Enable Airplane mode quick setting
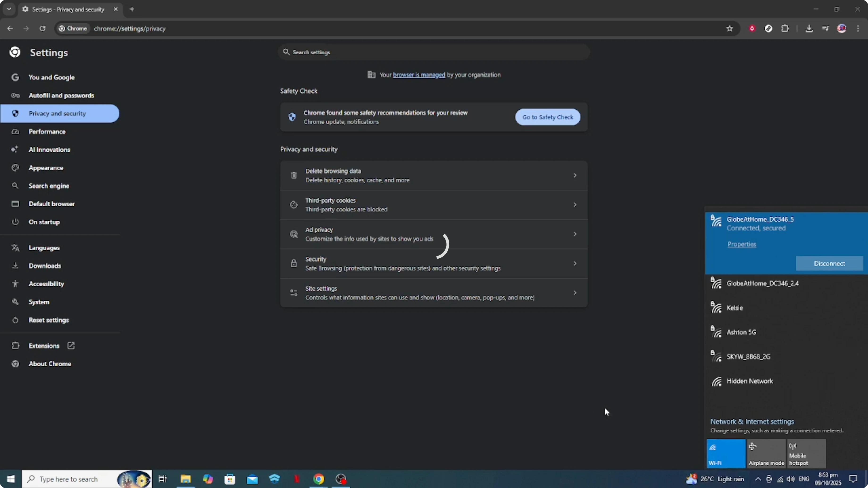 coord(766,453)
